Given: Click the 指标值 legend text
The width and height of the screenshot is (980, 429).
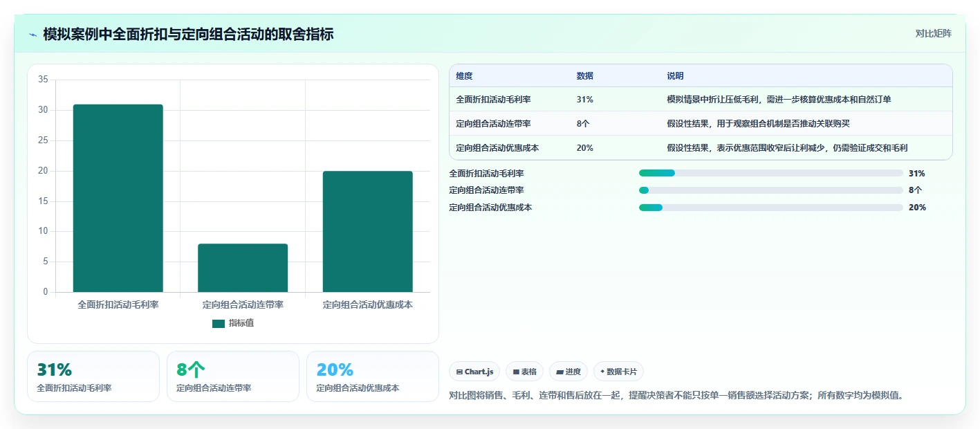Looking at the screenshot, I should [241, 323].
